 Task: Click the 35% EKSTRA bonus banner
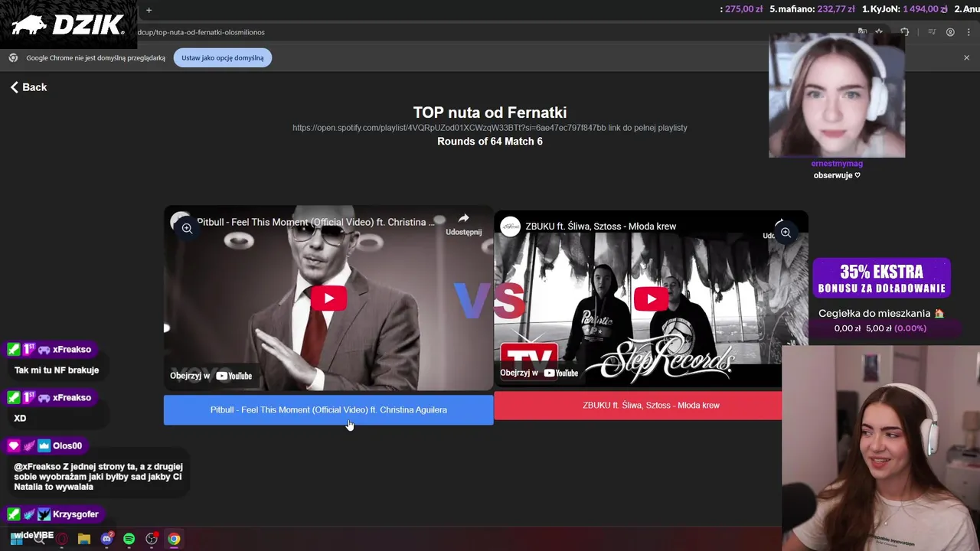[881, 278]
